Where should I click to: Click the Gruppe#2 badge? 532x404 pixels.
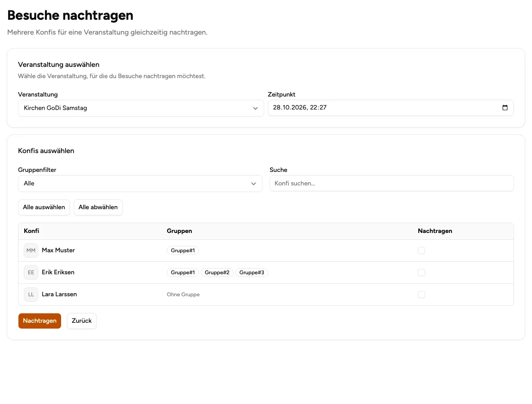coord(217,272)
